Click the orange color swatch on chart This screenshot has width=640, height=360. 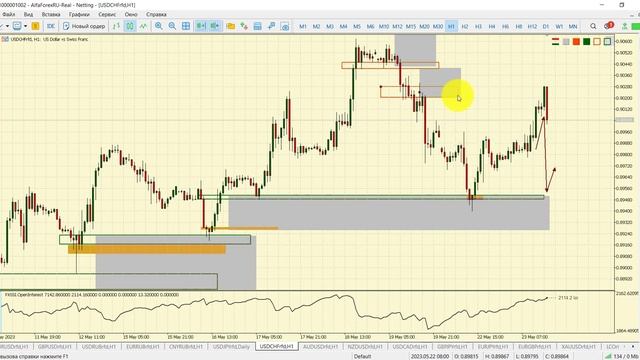click(x=576, y=41)
